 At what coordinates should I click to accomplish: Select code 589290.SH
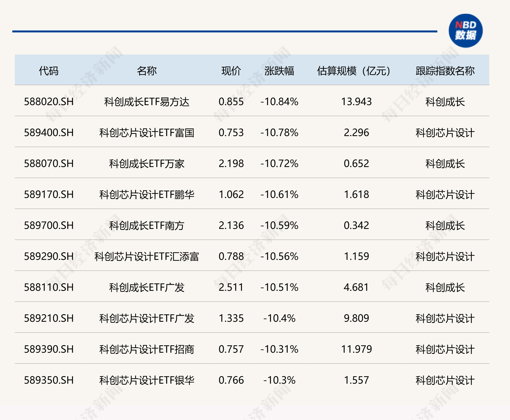[49, 256]
